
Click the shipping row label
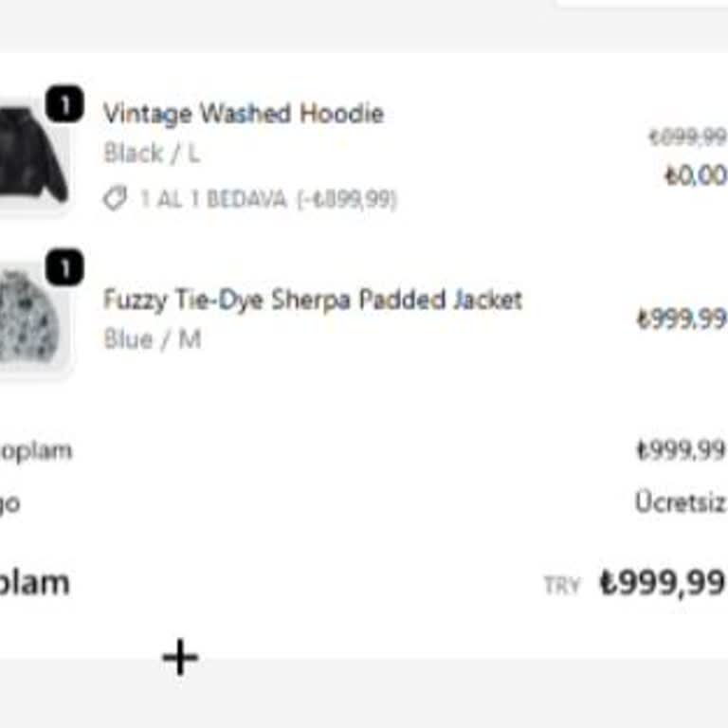[9, 502]
